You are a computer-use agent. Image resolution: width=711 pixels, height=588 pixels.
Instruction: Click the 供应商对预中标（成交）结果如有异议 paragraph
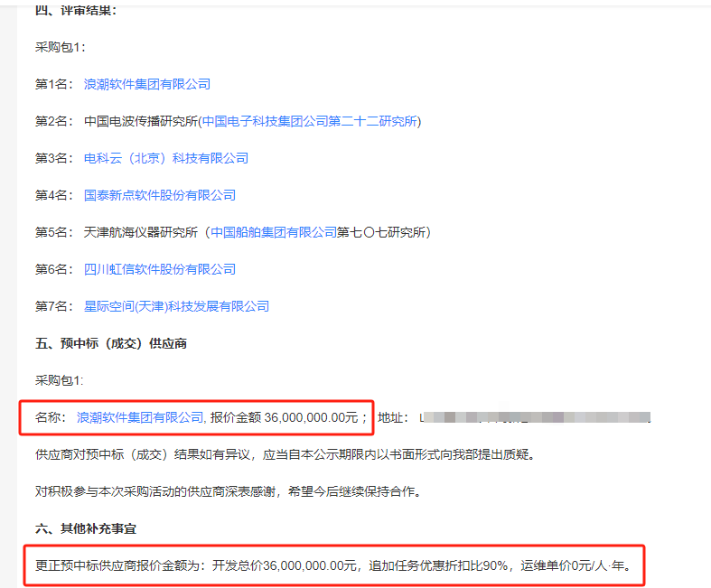[x=285, y=454]
